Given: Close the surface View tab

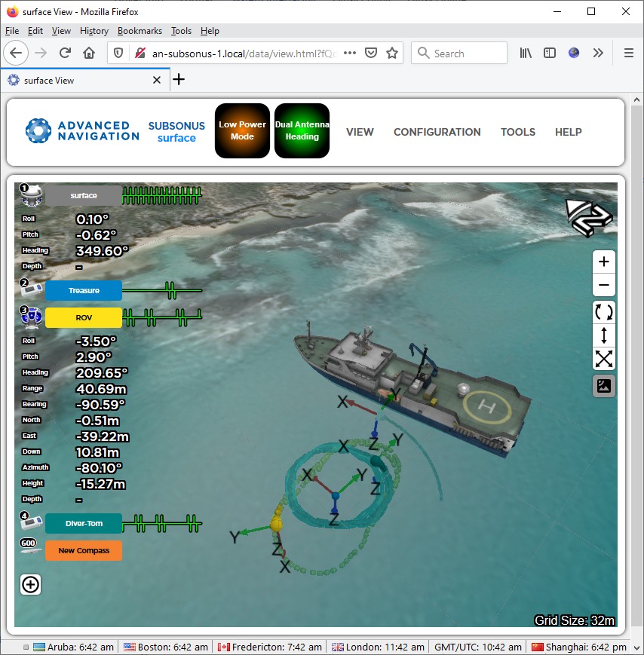Looking at the screenshot, I should [x=157, y=80].
